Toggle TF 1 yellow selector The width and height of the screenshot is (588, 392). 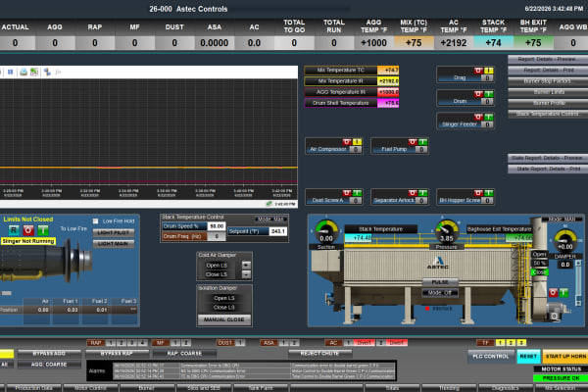[x=500, y=342]
